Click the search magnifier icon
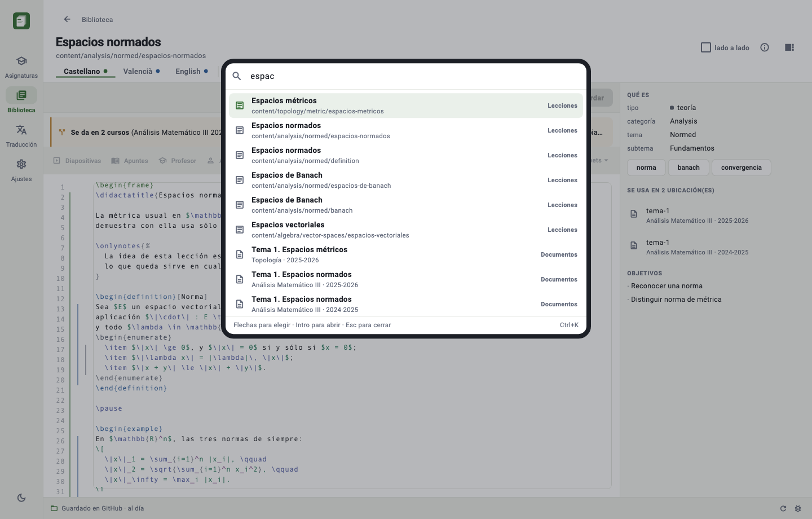The image size is (812, 519). (x=237, y=76)
